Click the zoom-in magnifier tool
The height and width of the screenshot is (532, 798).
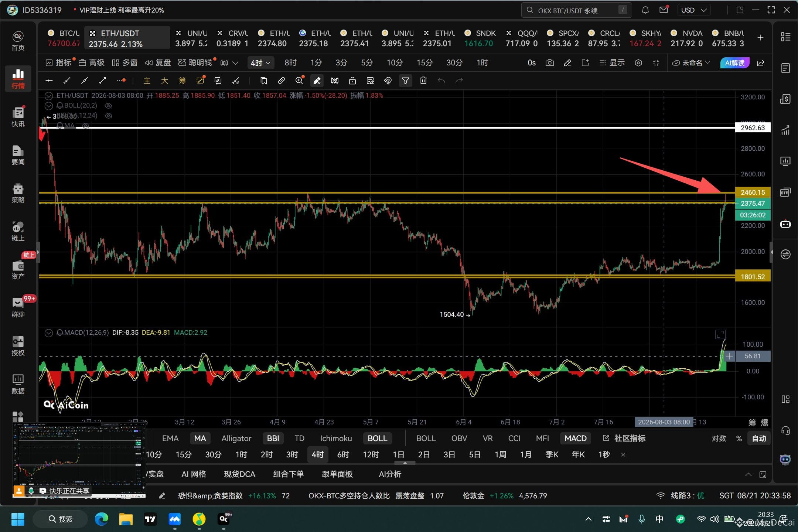point(299,81)
